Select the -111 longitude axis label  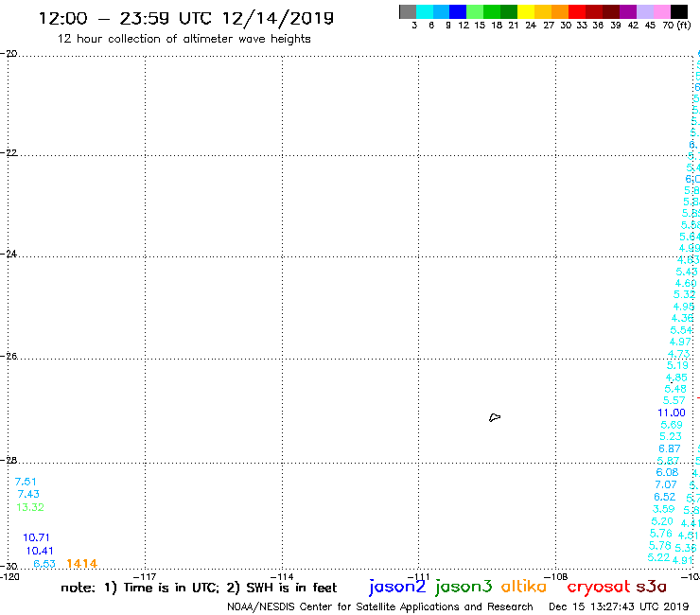click(x=419, y=576)
